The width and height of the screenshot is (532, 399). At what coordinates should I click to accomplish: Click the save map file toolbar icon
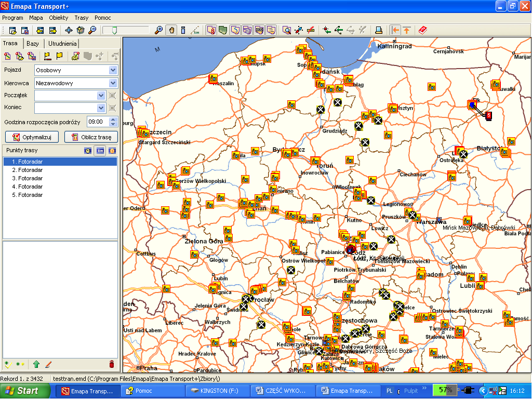pyautogui.click(x=25, y=31)
